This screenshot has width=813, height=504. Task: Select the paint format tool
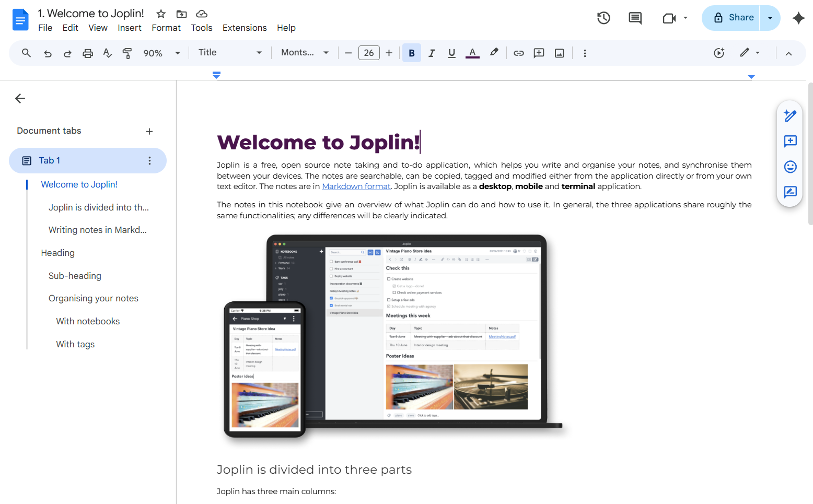click(x=127, y=53)
